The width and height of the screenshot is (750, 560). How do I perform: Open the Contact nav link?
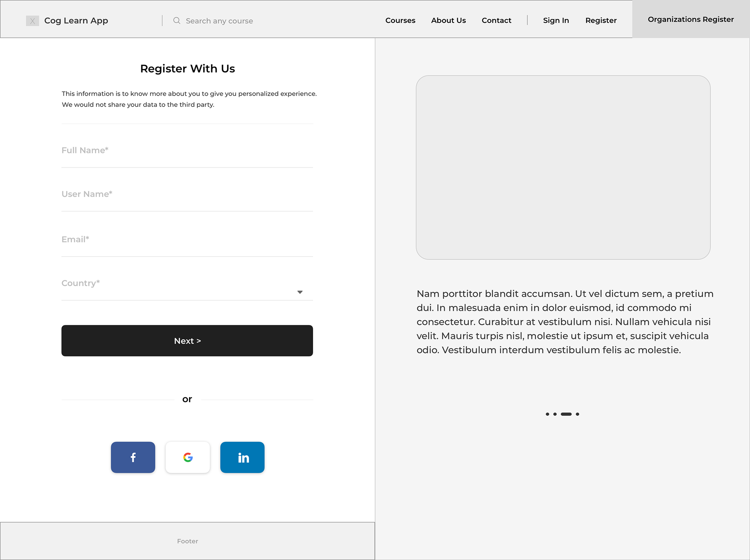[x=496, y=21]
